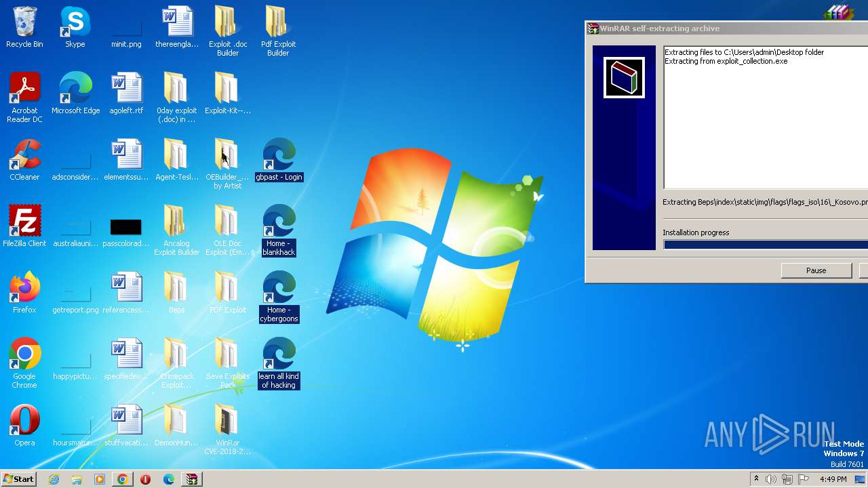The height and width of the screenshot is (488, 868).
Task: Select the Microsoft Edge desktop shortcut
Action: click(x=75, y=94)
